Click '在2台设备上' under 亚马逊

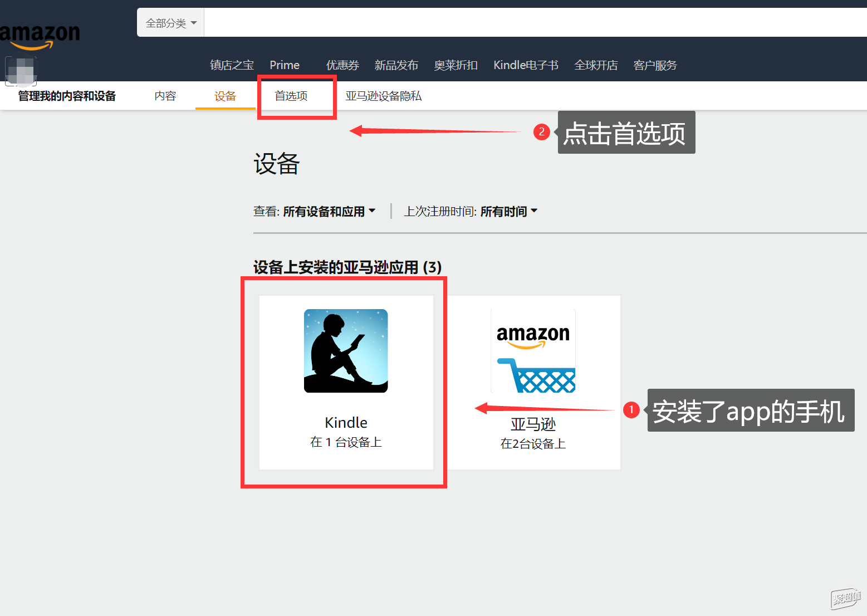point(533,444)
